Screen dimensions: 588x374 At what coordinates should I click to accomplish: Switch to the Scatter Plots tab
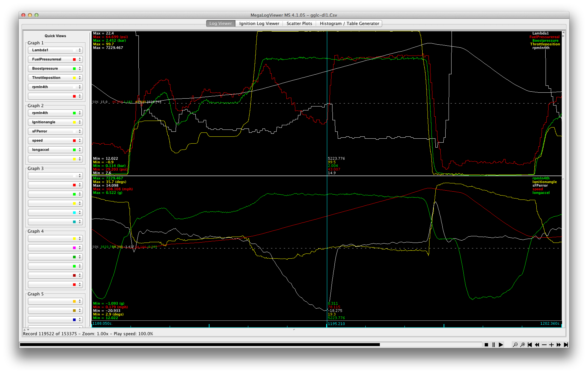[x=299, y=23]
